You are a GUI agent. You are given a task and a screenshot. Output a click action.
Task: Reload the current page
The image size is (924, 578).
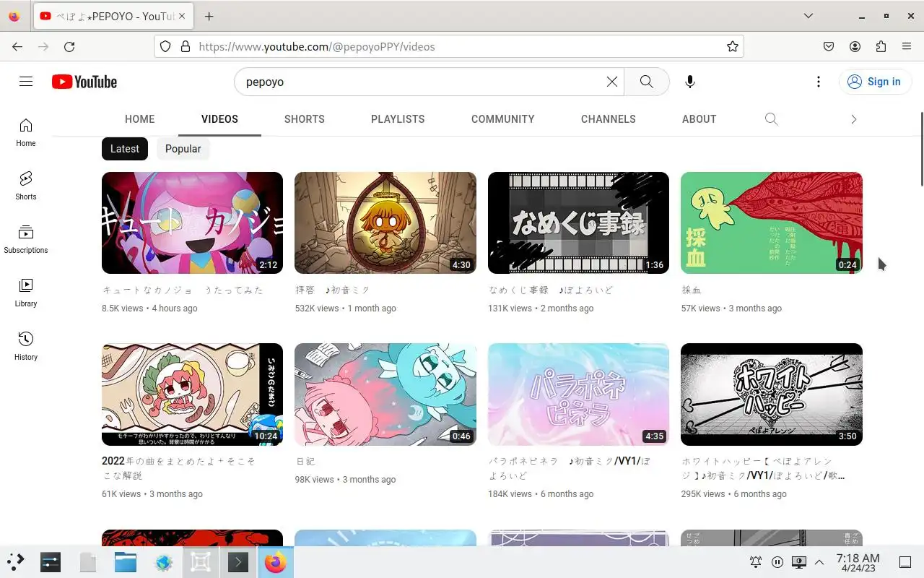69,46
